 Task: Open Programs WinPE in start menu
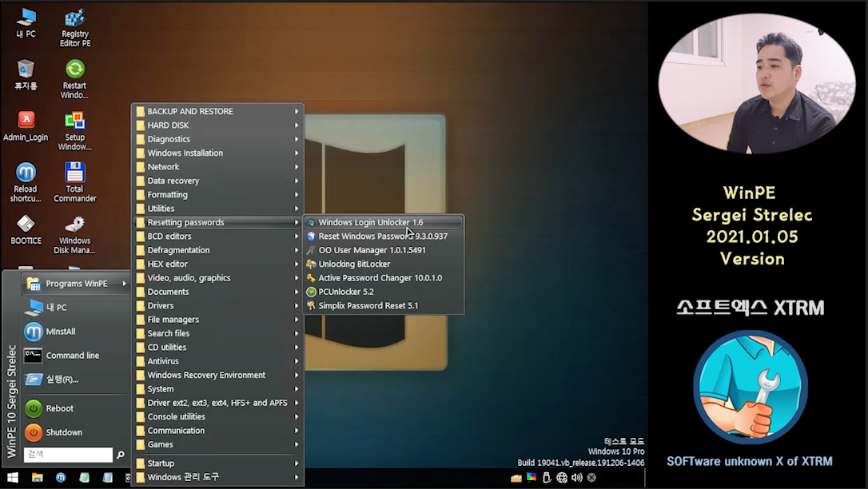click(75, 283)
